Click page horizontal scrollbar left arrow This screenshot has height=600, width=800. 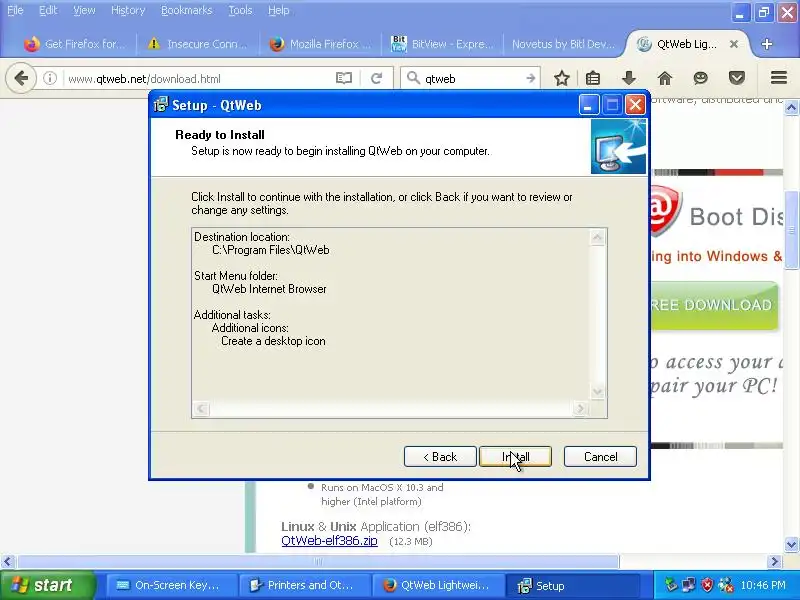7,562
